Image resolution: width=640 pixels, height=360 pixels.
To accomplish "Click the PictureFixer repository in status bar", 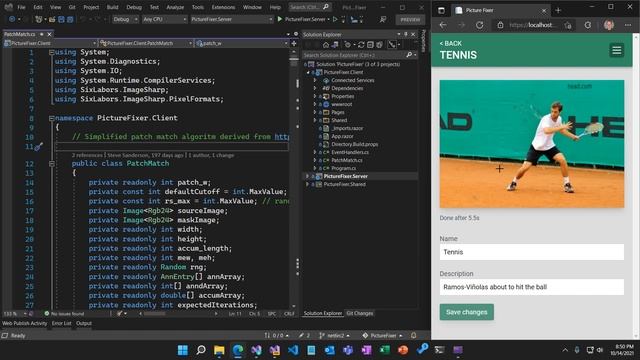I will (x=383, y=335).
